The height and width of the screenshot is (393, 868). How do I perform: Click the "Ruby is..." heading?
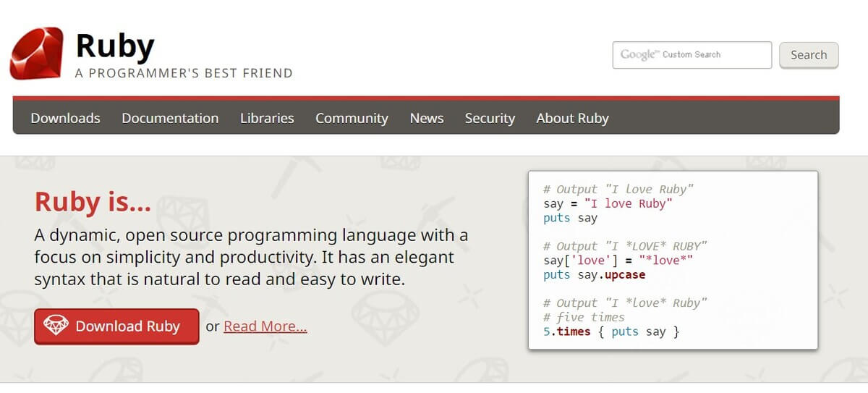point(93,202)
